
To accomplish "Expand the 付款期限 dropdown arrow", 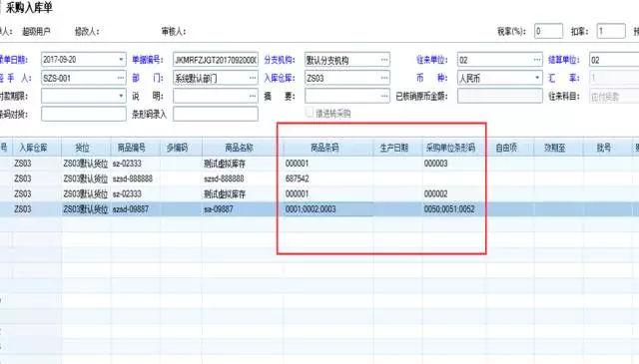I will pyautogui.click(x=121, y=96).
